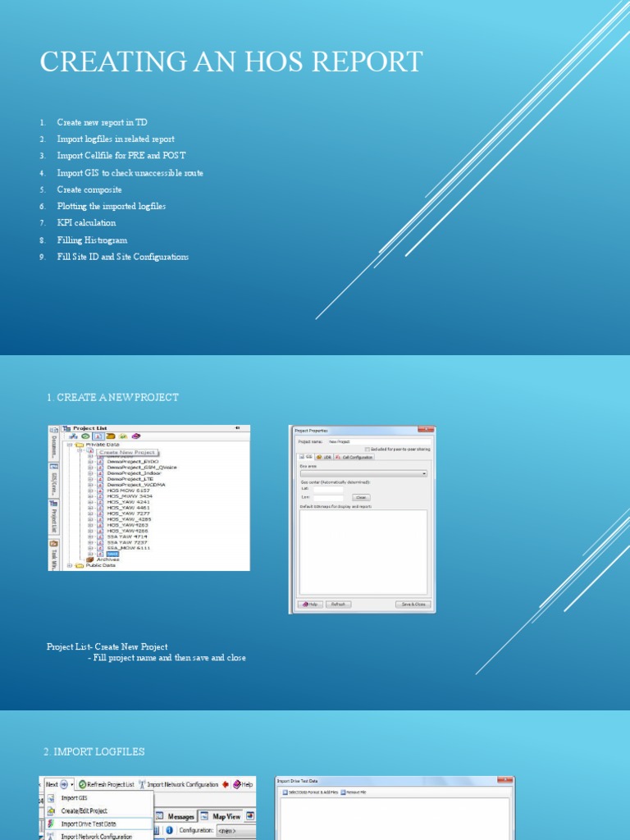Switch to the GIS tab in Project Properties

[x=307, y=457]
